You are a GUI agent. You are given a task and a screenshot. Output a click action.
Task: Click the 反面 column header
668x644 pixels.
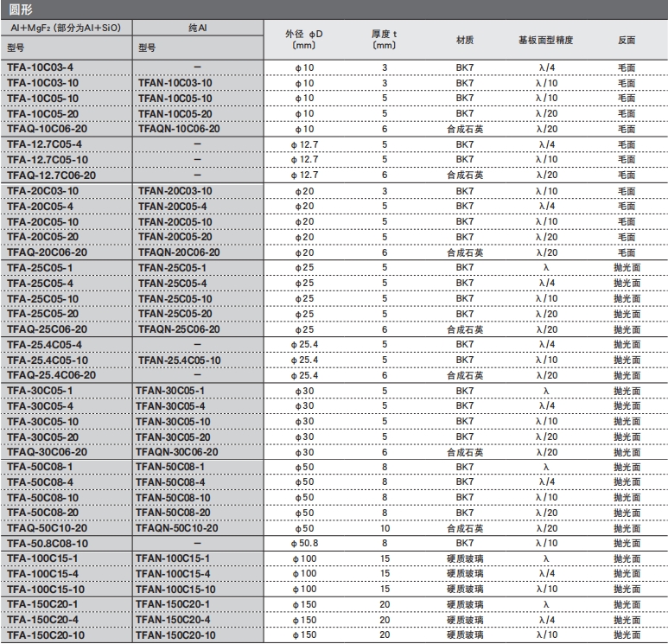click(x=627, y=41)
